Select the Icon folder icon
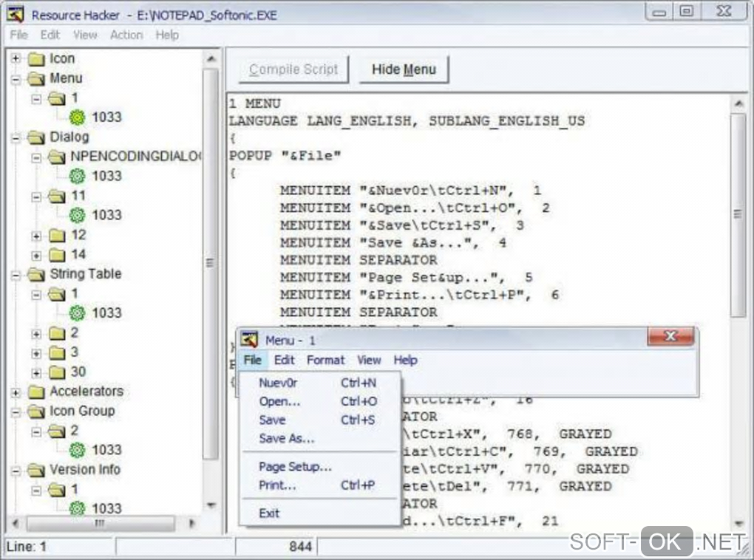The height and width of the screenshot is (560, 754). 36,58
